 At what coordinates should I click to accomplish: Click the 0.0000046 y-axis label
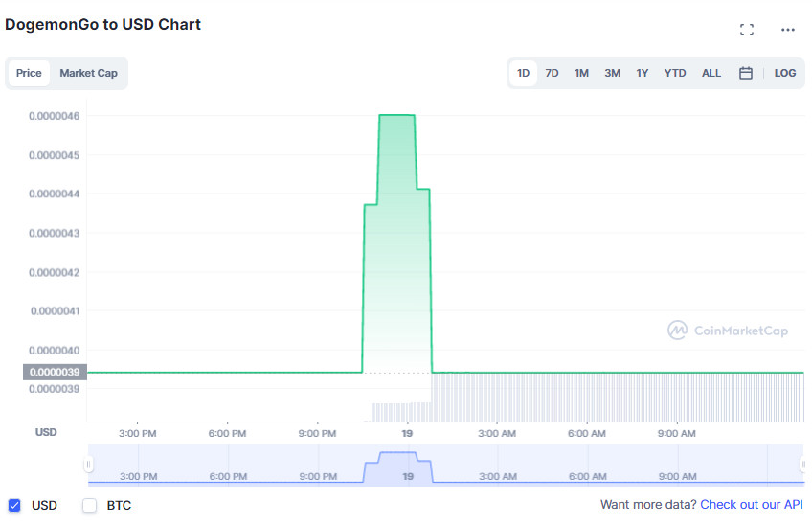point(55,116)
